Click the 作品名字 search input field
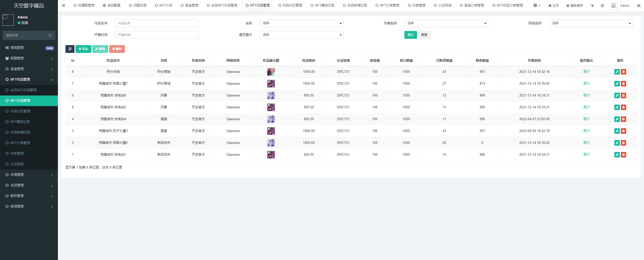Screen dimensions: 644x260 click(157, 23)
